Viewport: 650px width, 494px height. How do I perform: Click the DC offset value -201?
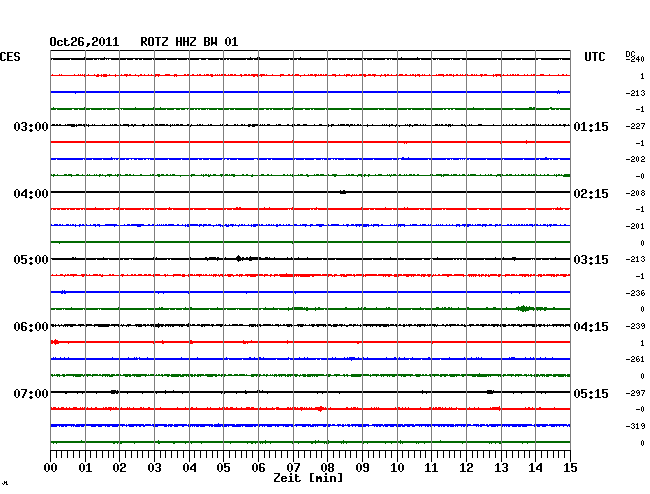tap(635, 226)
